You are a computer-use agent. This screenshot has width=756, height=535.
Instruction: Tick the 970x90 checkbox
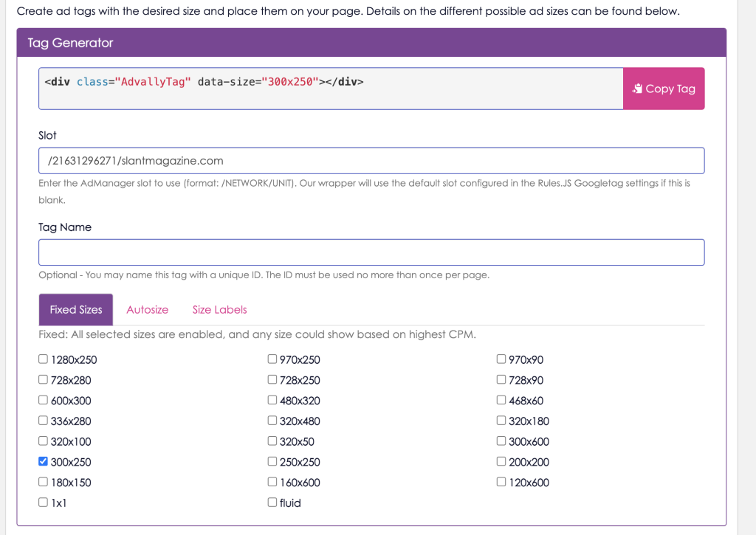501,359
